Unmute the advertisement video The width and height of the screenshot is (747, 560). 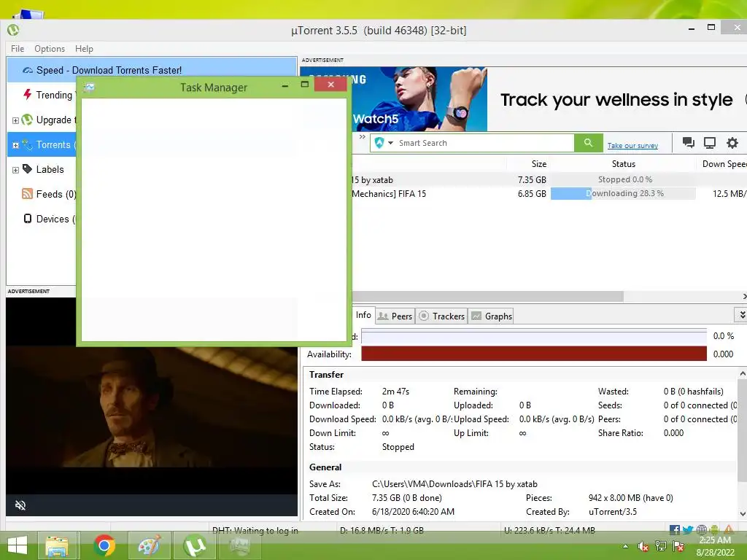(x=20, y=505)
